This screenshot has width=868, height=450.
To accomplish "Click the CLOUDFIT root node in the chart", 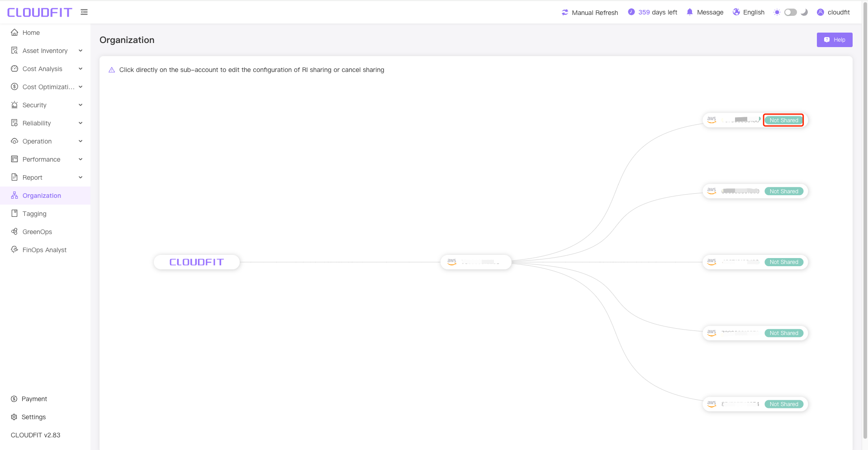I will point(197,262).
